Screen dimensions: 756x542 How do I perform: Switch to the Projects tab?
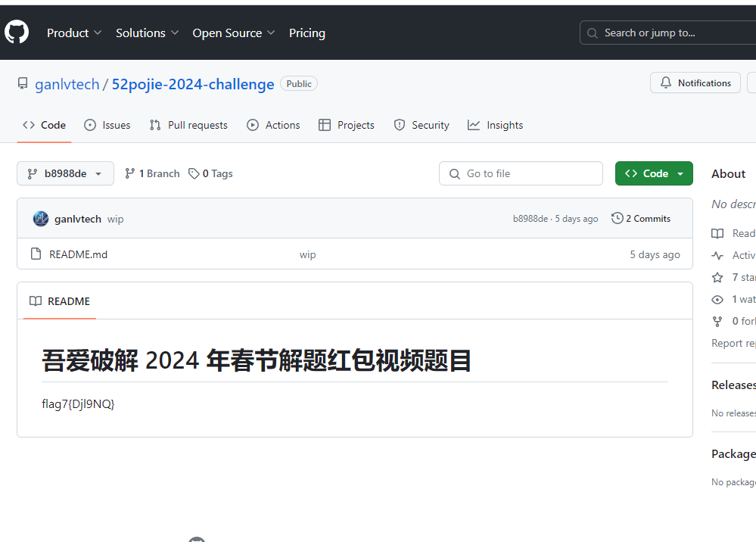(347, 126)
